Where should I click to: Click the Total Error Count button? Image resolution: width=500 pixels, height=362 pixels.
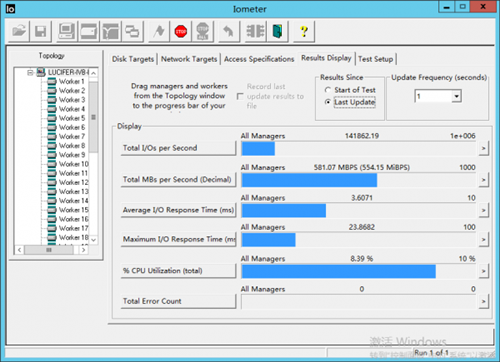click(x=178, y=301)
